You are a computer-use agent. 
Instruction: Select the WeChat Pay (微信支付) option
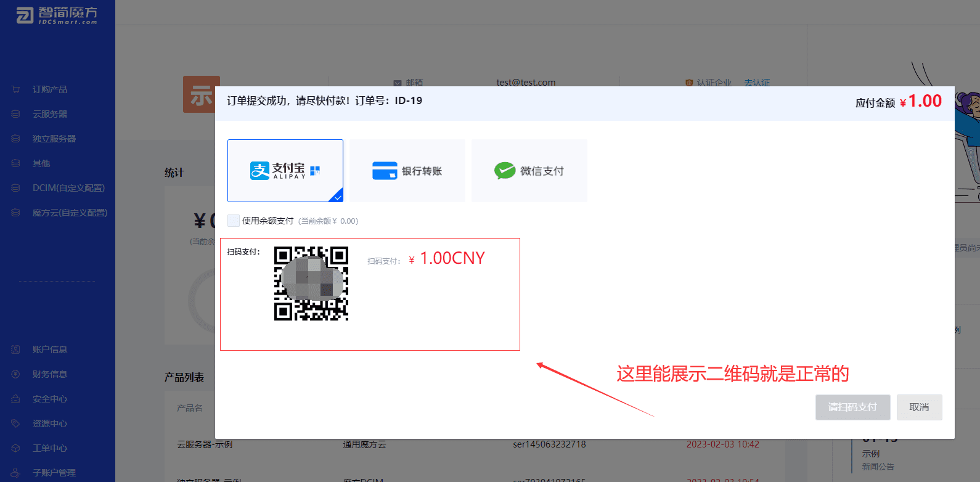click(x=529, y=171)
